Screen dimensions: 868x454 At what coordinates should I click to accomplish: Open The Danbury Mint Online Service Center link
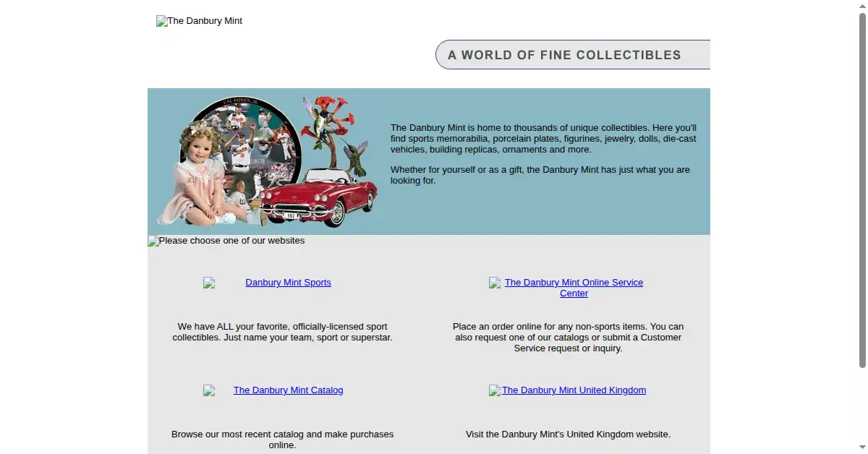[x=574, y=288]
